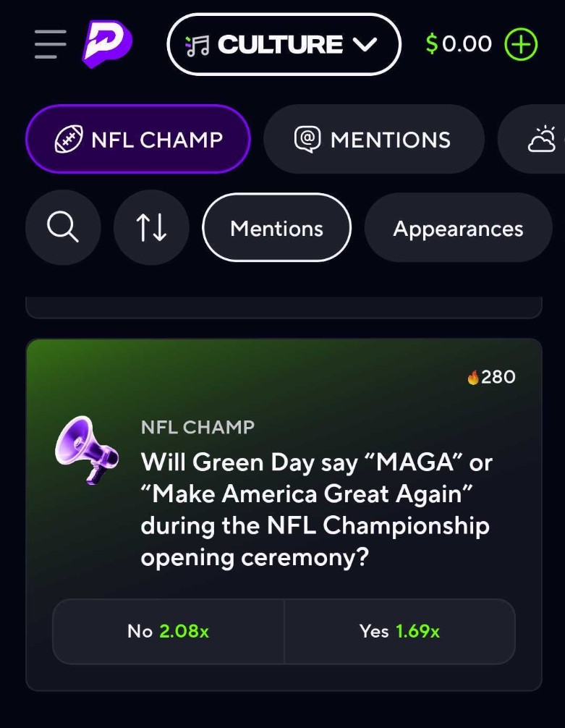This screenshot has width=565, height=728.
Task: Toggle the Mentions filter chip
Action: coord(276,229)
